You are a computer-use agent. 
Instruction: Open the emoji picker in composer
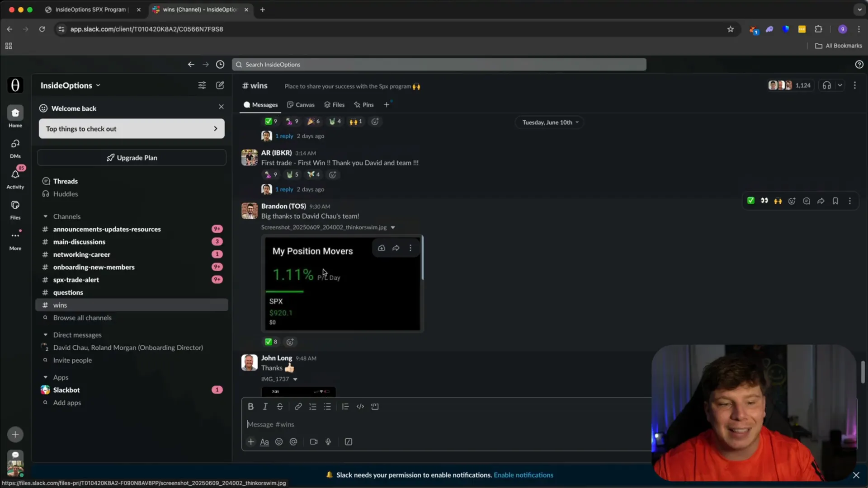tap(279, 442)
